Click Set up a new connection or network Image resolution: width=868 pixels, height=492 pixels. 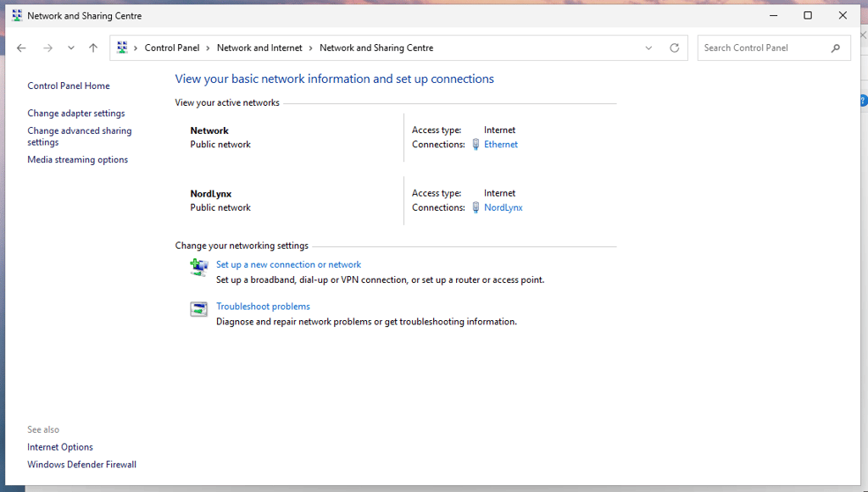(x=288, y=265)
